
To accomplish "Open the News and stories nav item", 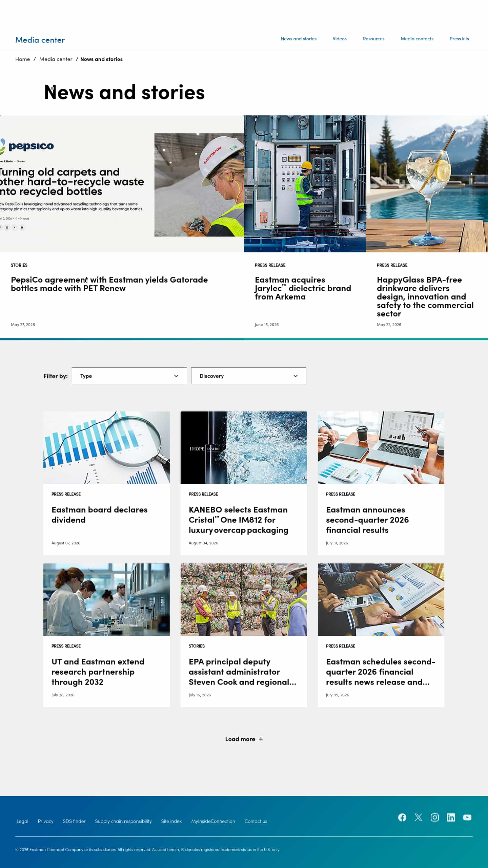I will click(x=299, y=39).
